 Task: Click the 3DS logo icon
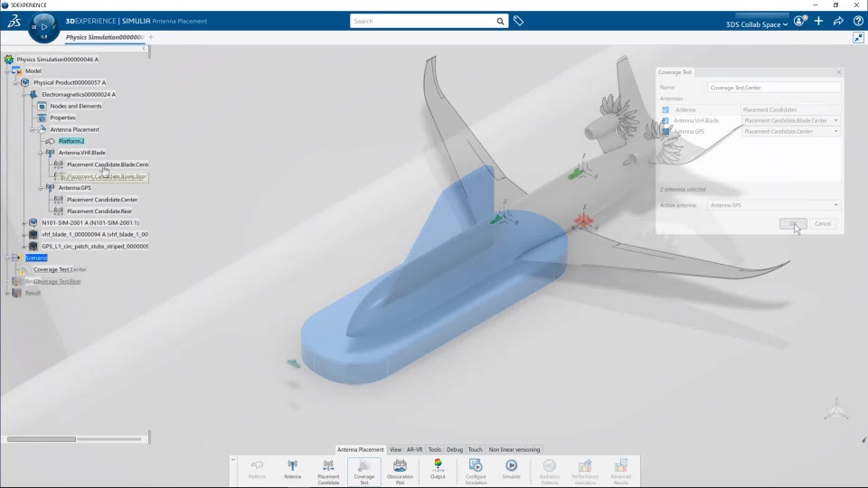pos(14,22)
